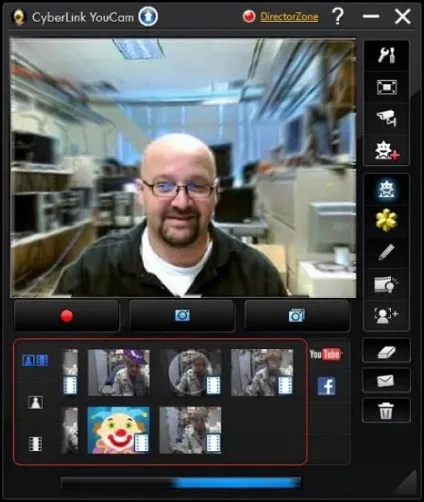Minimize the YouCam window
This screenshot has height=502, width=424.
[371, 17]
